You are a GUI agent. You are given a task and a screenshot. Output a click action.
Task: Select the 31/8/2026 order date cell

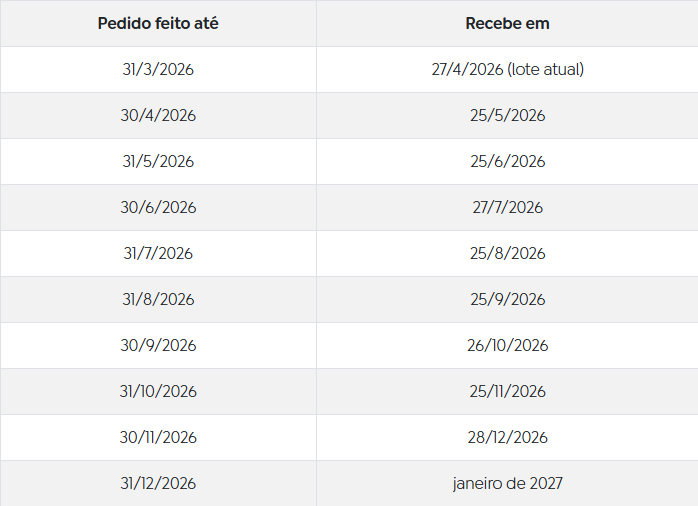(x=158, y=299)
